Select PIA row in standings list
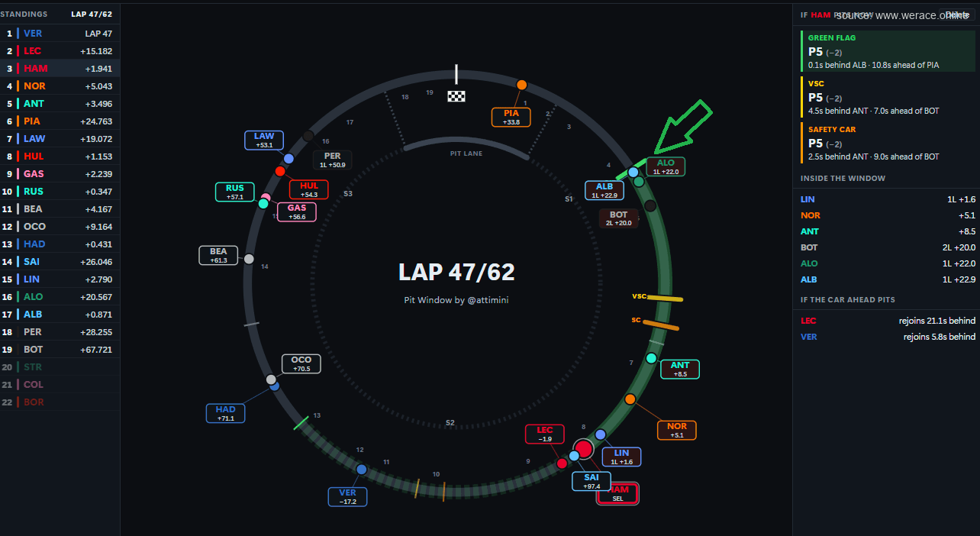Viewport: 980px width, 536px height. pos(60,121)
